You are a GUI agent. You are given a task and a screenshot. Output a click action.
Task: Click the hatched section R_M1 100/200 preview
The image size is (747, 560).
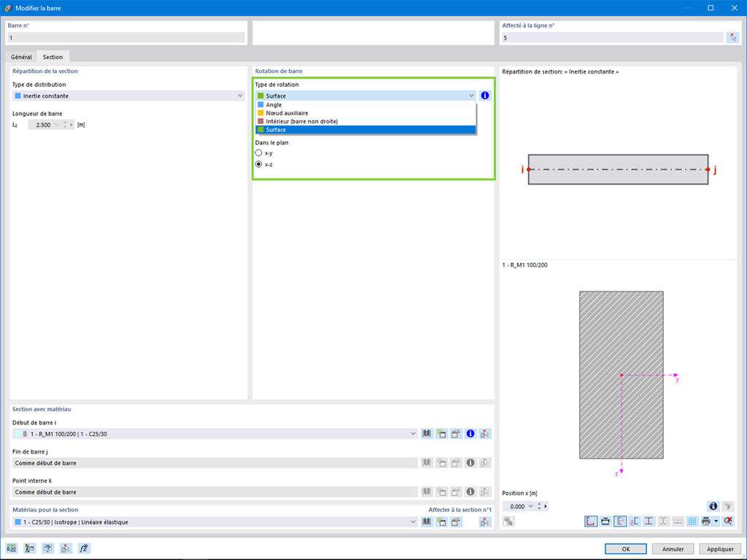point(622,375)
